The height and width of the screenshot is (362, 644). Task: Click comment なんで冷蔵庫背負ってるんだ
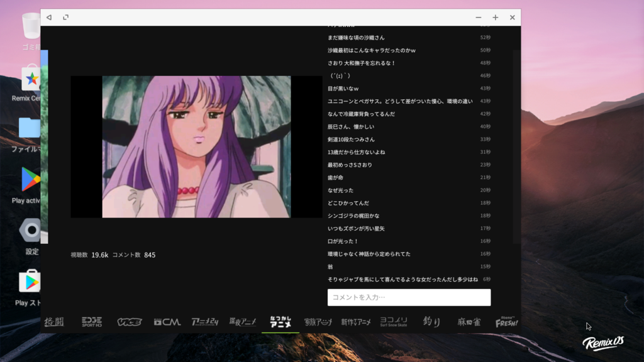361,114
